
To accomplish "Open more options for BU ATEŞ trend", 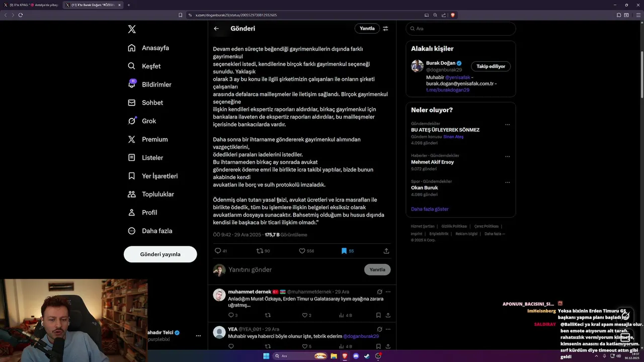I will coord(507,125).
